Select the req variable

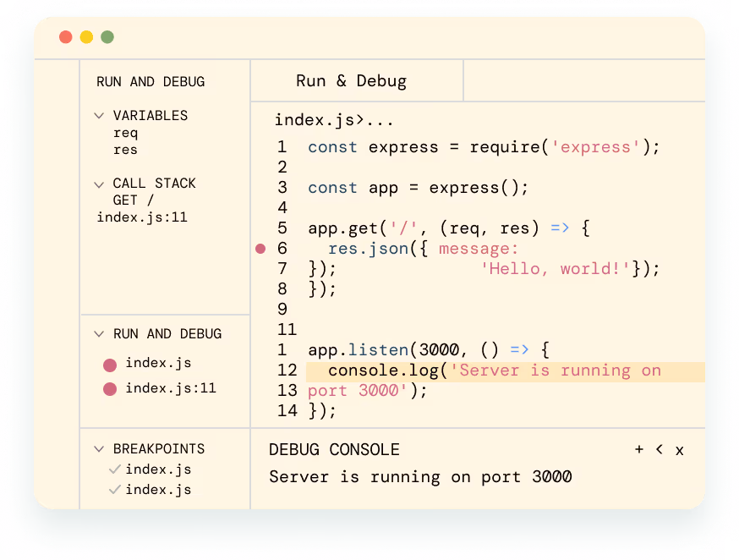click(125, 133)
